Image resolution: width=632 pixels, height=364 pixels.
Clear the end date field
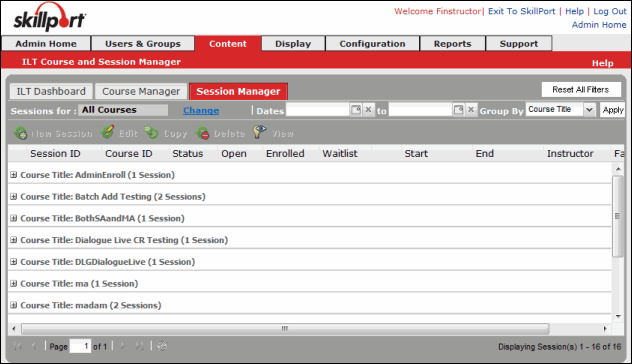click(x=471, y=110)
